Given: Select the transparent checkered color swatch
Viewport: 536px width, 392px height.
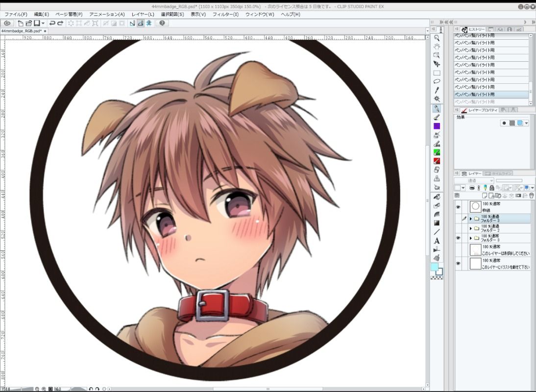Looking at the screenshot, I should [x=437, y=278].
